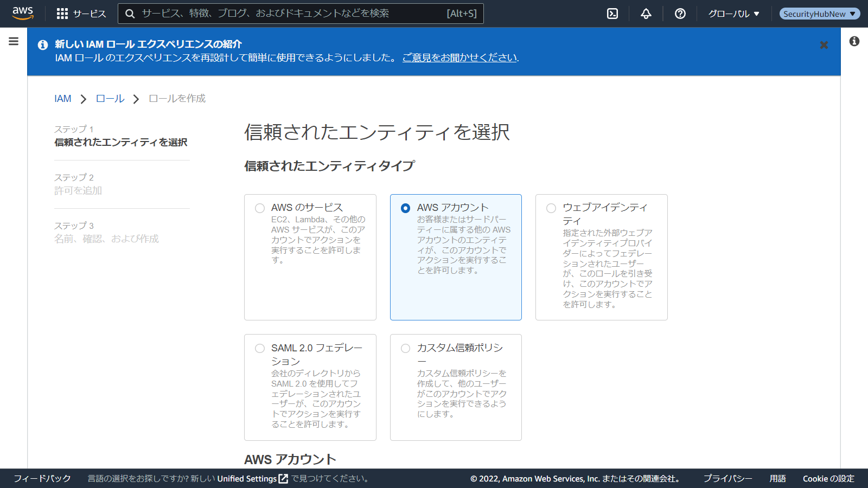Expand the hamburger side navigation menu
Viewport: 868px width, 488px height.
pyautogui.click(x=14, y=41)
